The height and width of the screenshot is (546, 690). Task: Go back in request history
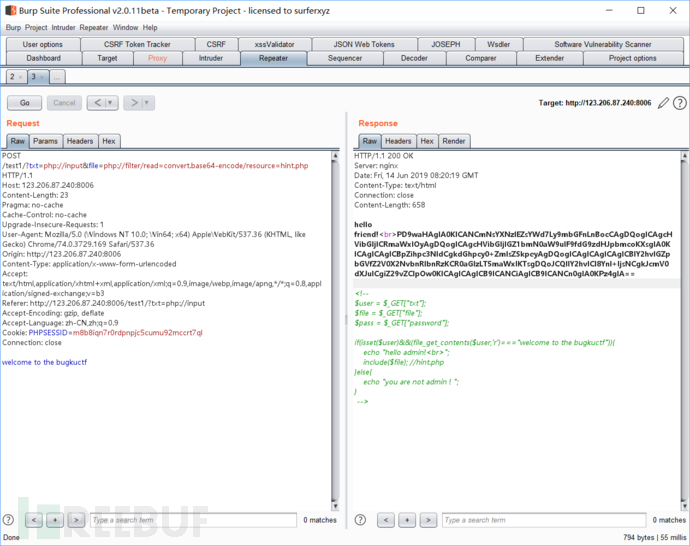(98, 103)
